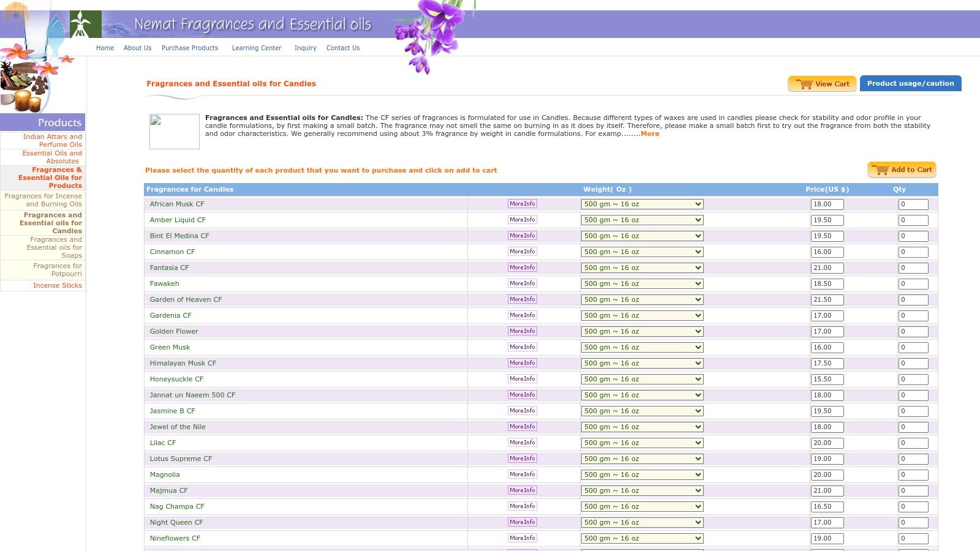Image resolution: width=980 pixels, height=551 pixels.
Task: Click the Nemat logo icon in header
Action: click(85, 24)
